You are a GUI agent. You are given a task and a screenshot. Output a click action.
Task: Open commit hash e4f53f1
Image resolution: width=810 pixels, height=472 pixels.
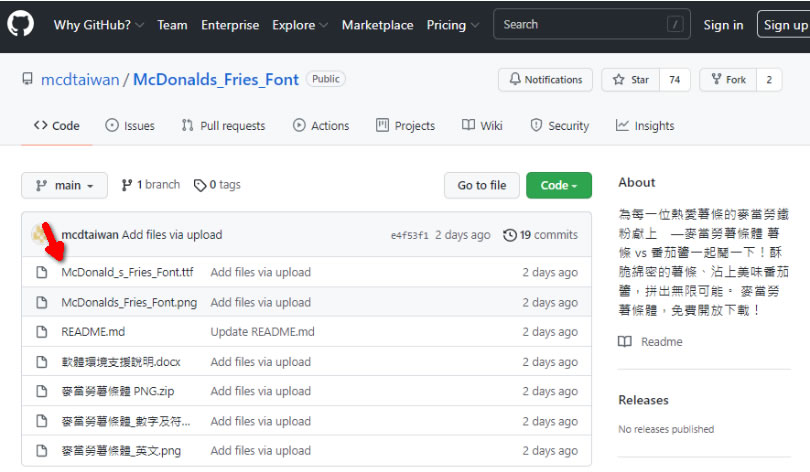click(410, 235)
